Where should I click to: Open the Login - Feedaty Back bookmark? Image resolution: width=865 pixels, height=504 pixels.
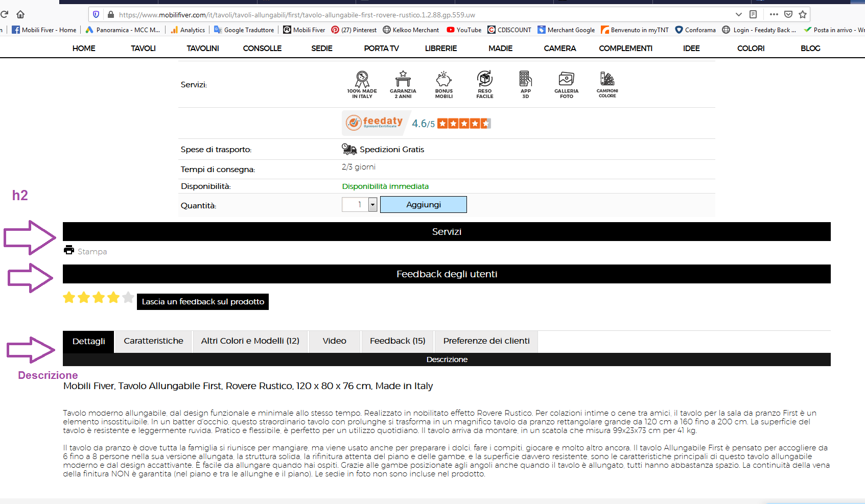click(759, 30)
